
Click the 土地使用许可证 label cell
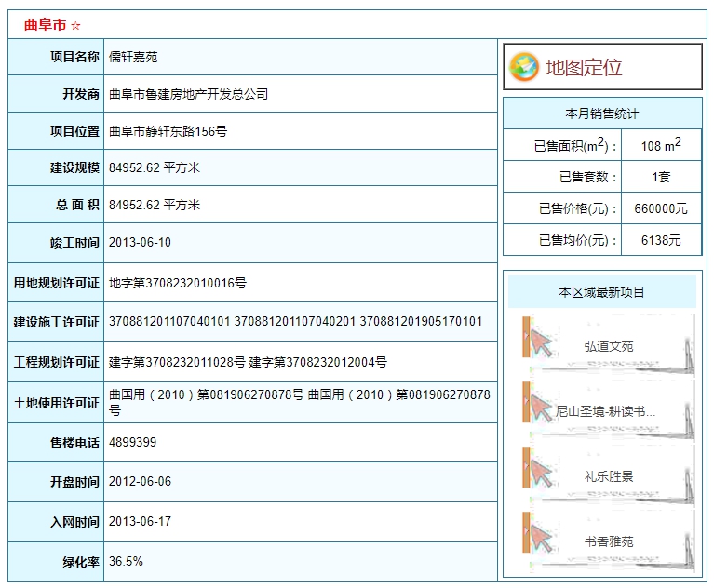[56, 403]
